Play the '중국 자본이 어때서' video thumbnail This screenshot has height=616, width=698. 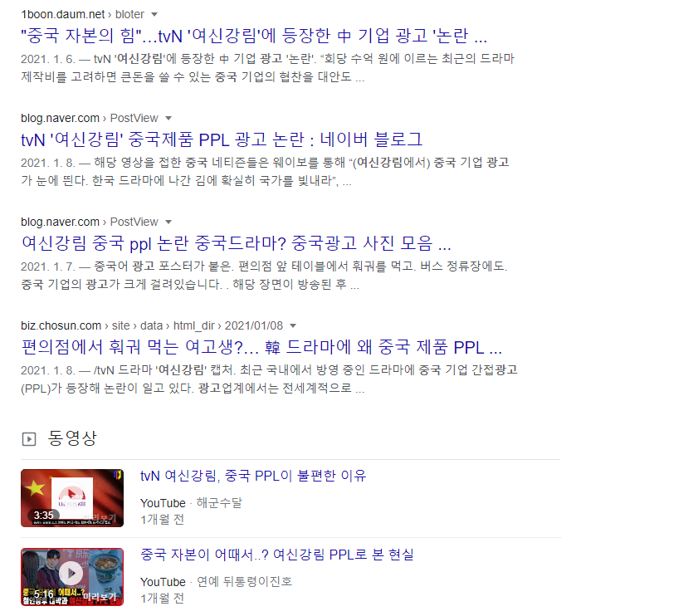point(72,577)
